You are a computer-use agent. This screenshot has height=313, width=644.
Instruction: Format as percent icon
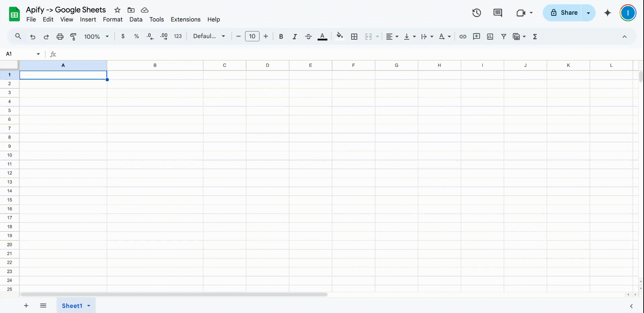coord(137,36)
